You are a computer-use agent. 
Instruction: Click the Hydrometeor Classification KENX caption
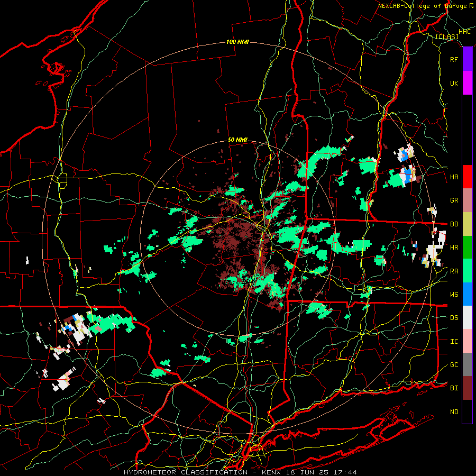click(240, 472)
